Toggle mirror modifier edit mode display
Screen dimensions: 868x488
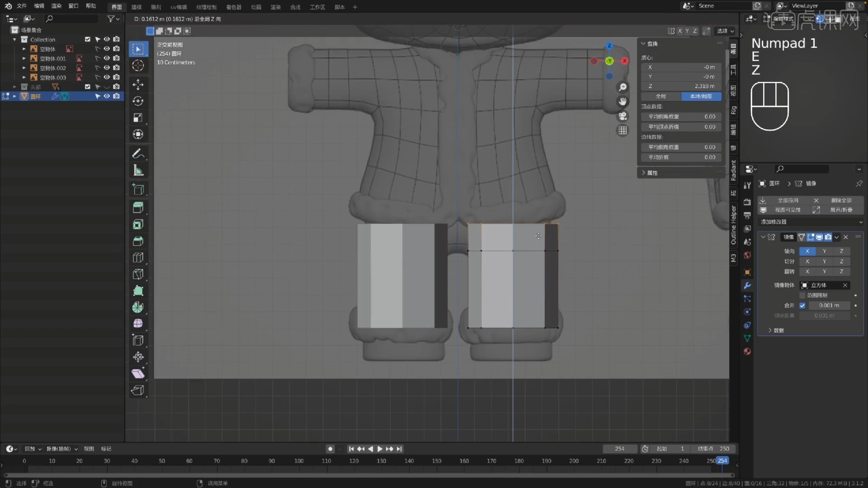tap(811, 237)
